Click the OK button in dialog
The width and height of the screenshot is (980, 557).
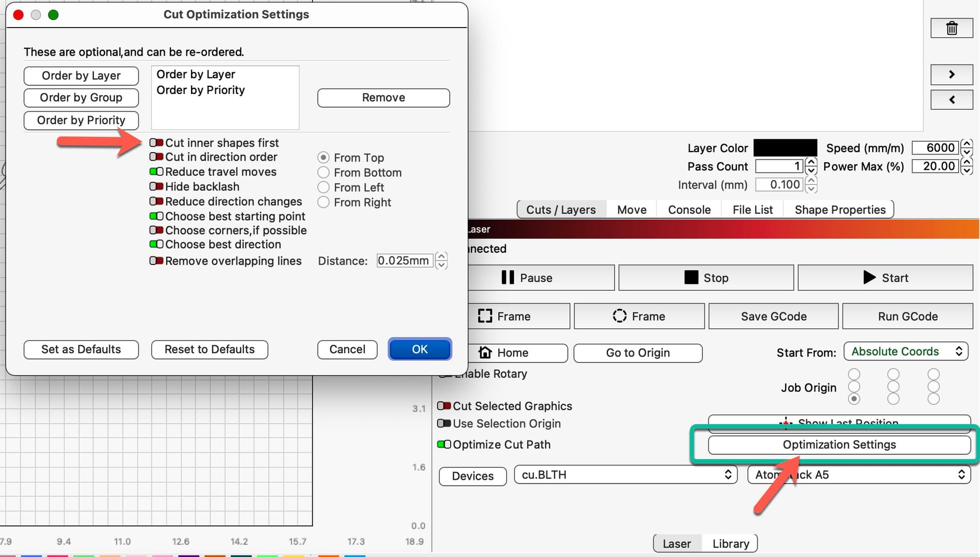coord(420,349)
